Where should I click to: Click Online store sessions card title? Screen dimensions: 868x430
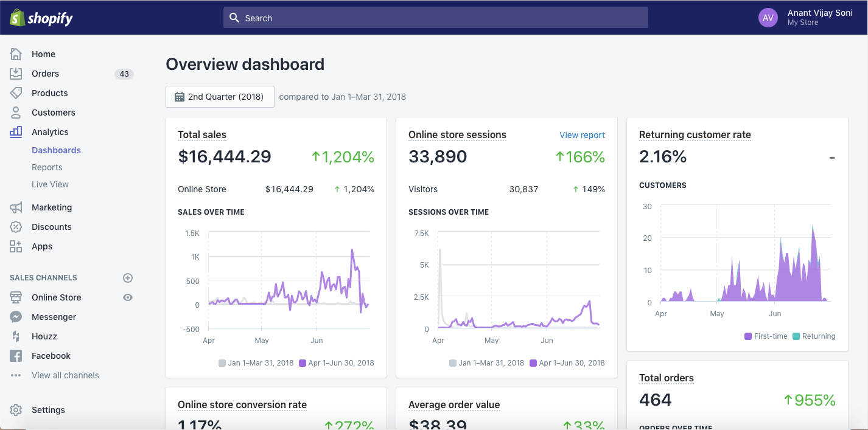click(457, 135)
